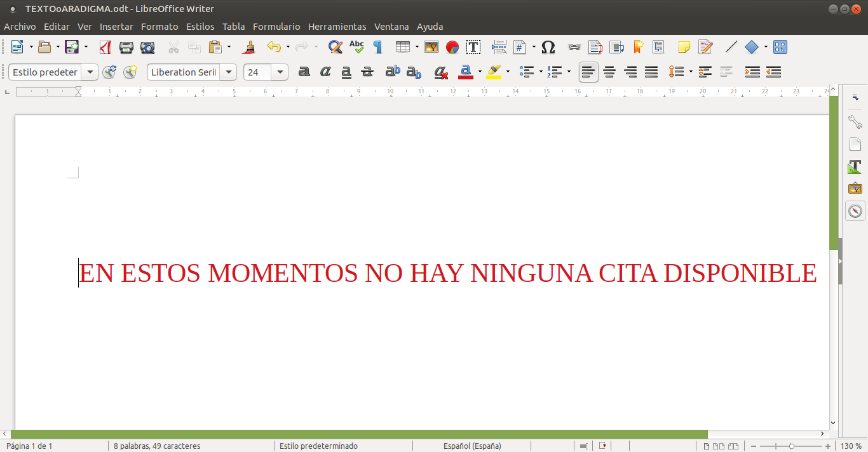Insert a special character with Omega icon
Screen dimensions: 868x452
548,47
